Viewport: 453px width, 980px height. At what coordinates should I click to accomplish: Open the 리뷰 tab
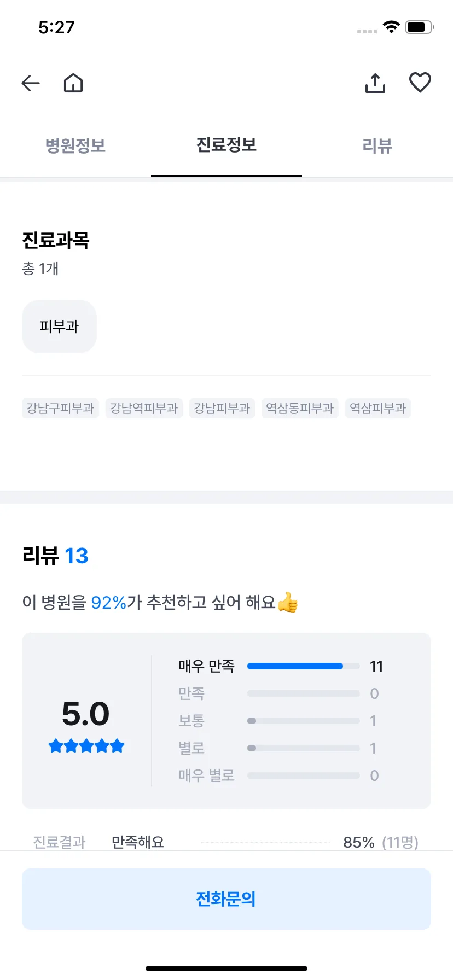coord(377,145)
